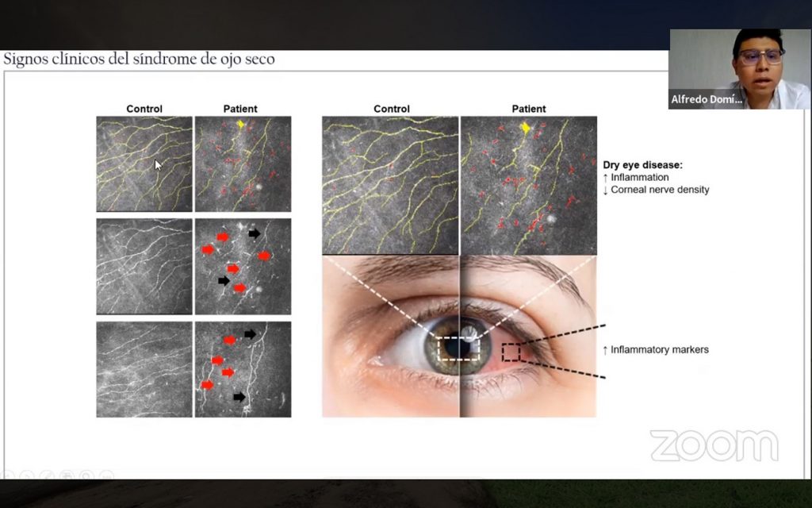Select the middle Patient image with red arrows
Image resolution: width=812 pixels, height=508 pixels.
pos(243,266)
